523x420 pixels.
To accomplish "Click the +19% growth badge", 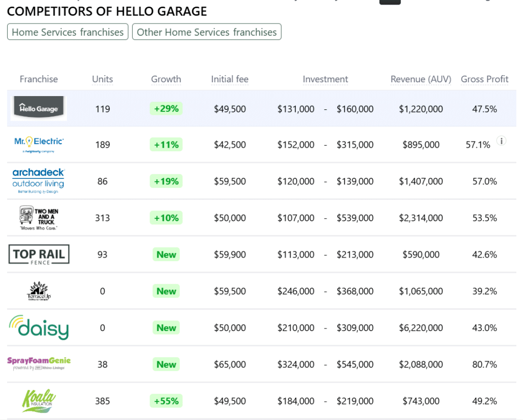I will (x=166, y=181).
